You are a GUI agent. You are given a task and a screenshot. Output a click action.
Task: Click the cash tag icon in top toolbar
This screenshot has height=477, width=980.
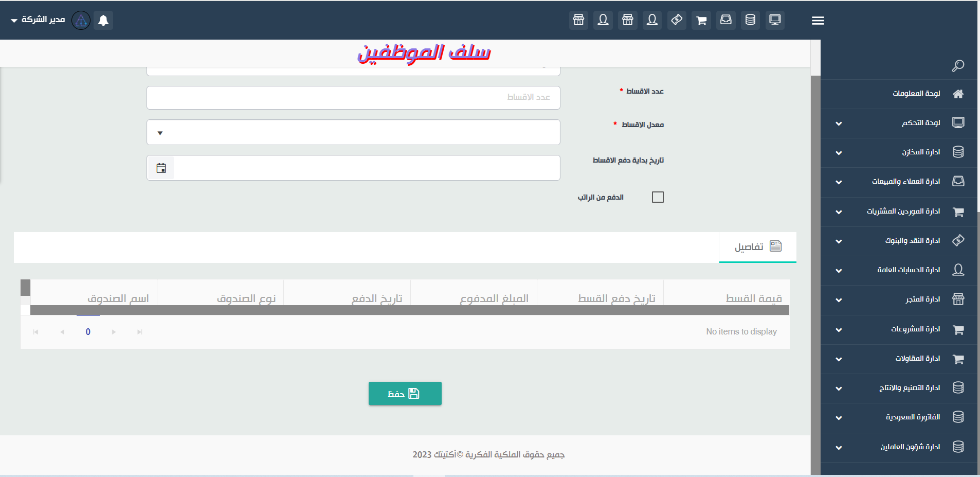tap(677, 20)
